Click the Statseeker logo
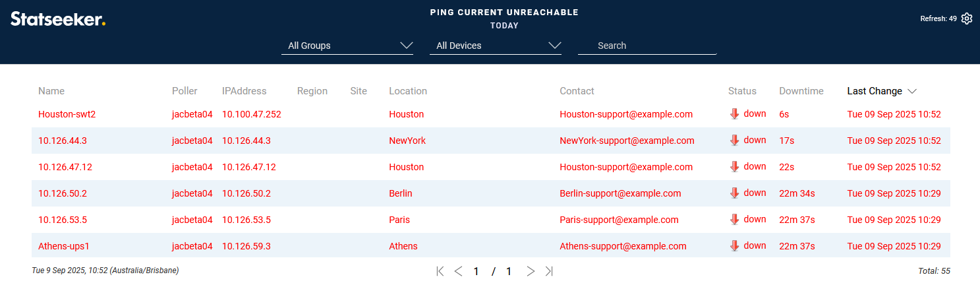This screenshot has height=287, width=980. pyautogui.click(x=58, y=19)
